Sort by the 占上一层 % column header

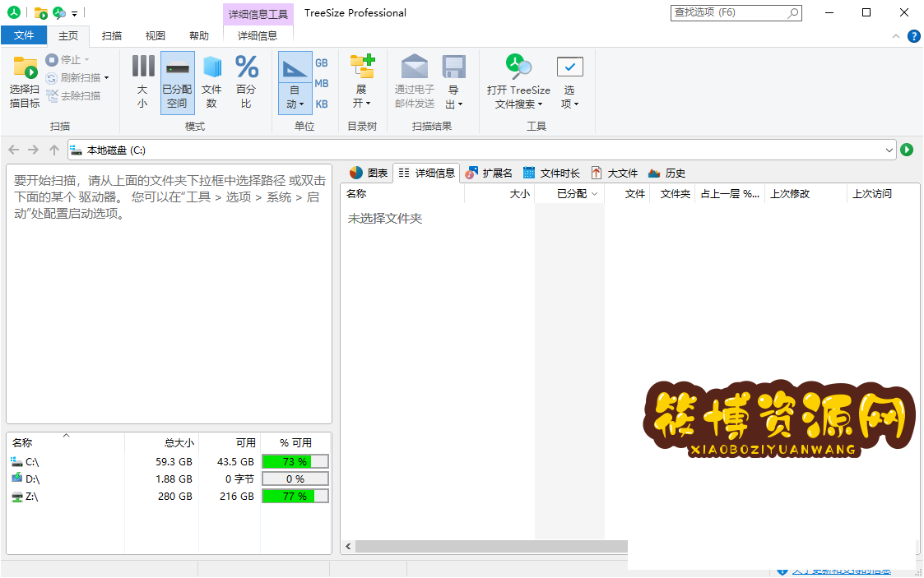pos(731,194)
